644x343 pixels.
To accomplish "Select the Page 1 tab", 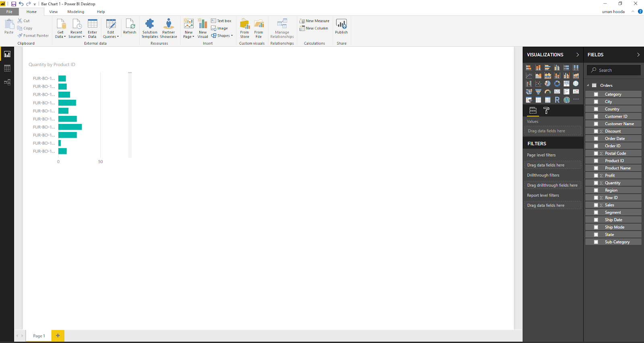I will click(39, 336).
